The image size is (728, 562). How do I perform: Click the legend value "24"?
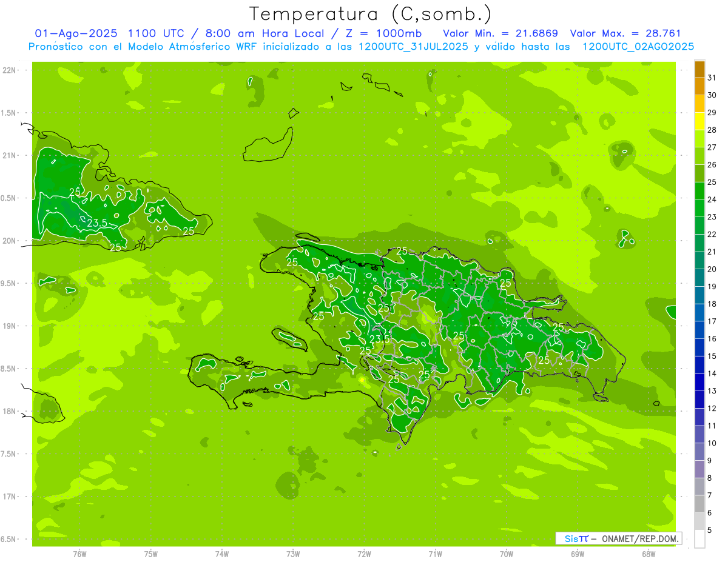712,199
